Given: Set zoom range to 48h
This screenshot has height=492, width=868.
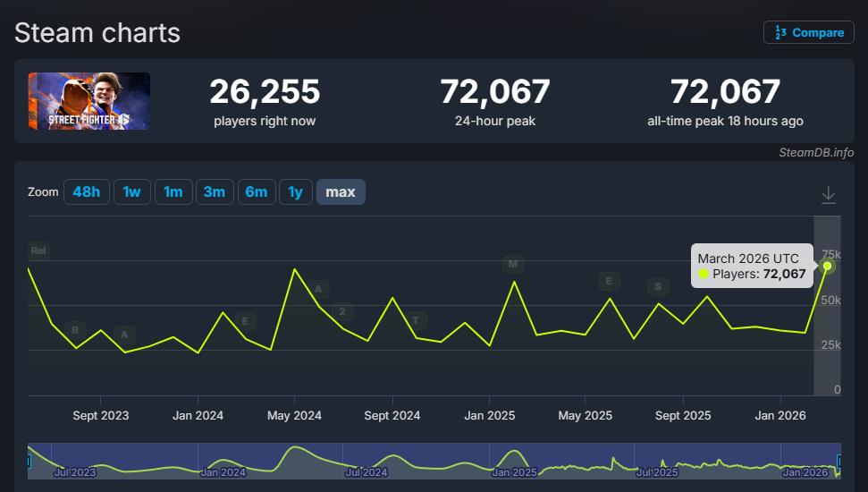Looking at the screenshot, I should (x=87, y=191).
